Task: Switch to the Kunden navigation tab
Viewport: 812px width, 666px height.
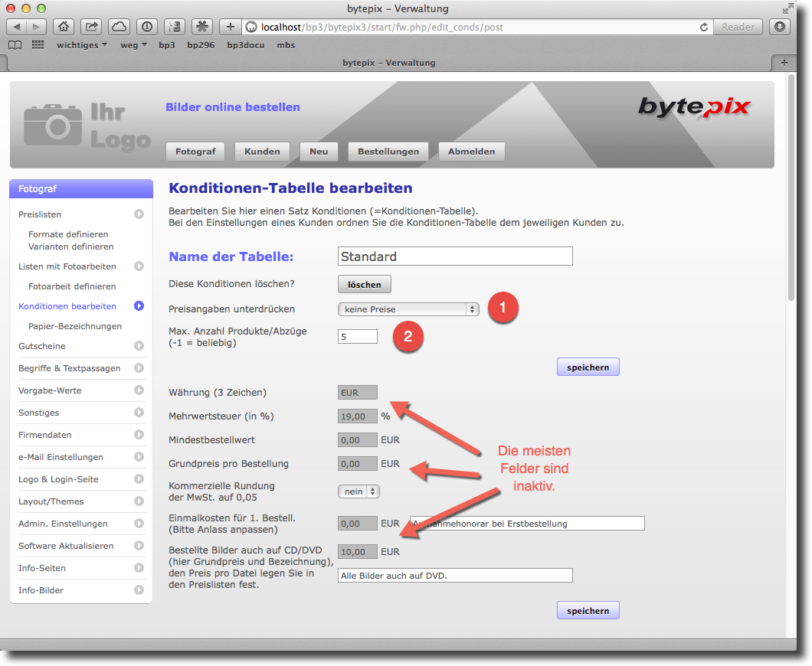Action: tap(262, 152)
